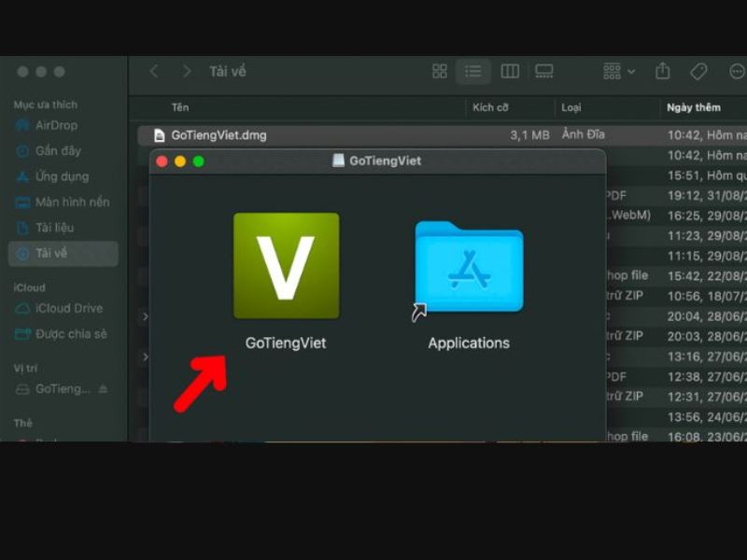Close the GoTiengViet disk window
Image resolution: width=747 pixels, height=560 pixels.
[162, 161]
